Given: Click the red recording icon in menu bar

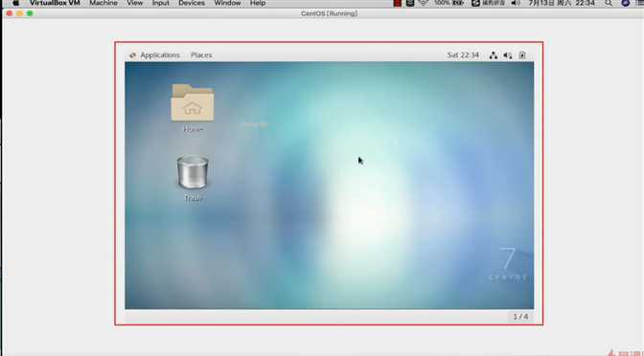Looking at the screenshot, I should [397, 3].
